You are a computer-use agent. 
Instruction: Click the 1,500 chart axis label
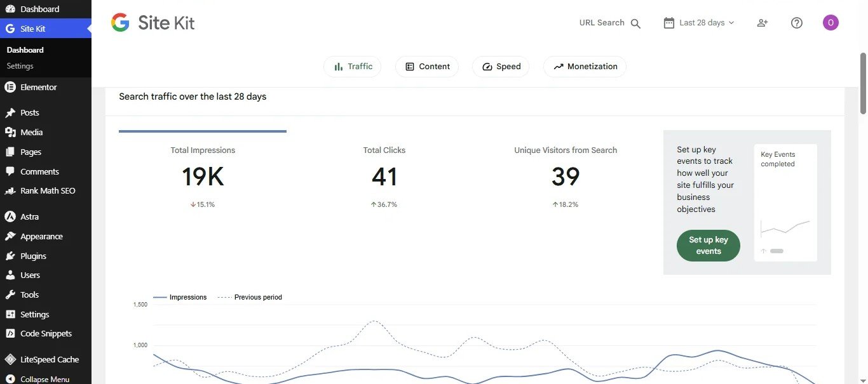(x=140, y=305)
